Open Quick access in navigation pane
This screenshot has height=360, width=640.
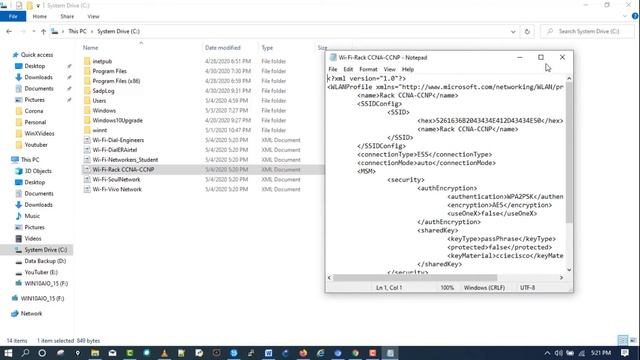coord(36,55)
